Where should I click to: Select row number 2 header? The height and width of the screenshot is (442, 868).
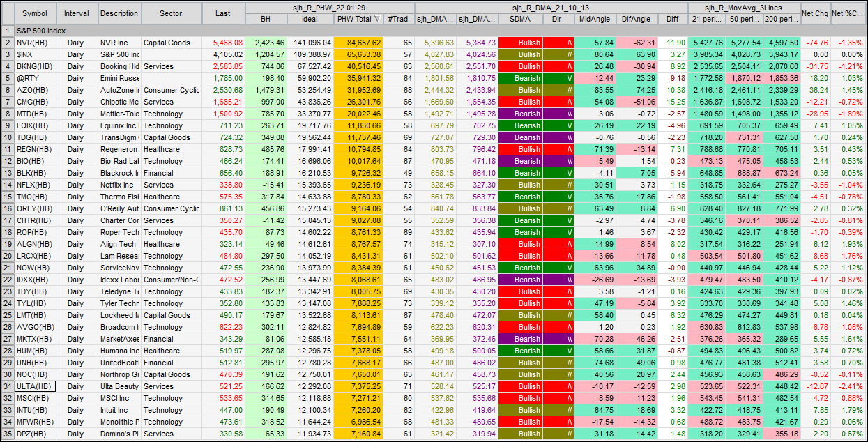7,43
